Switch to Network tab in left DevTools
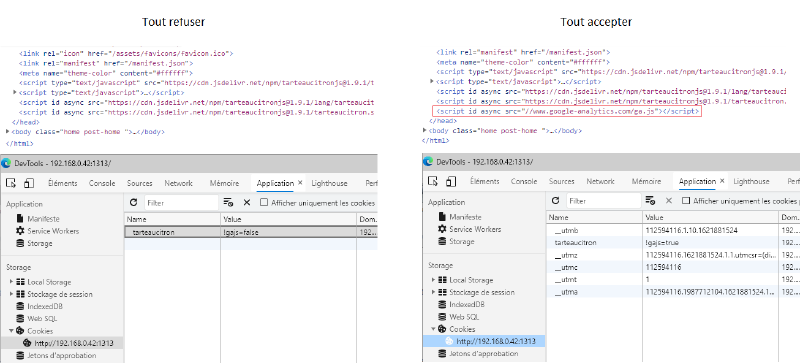This screenshot has height=363, width=800. pos(179,183)
